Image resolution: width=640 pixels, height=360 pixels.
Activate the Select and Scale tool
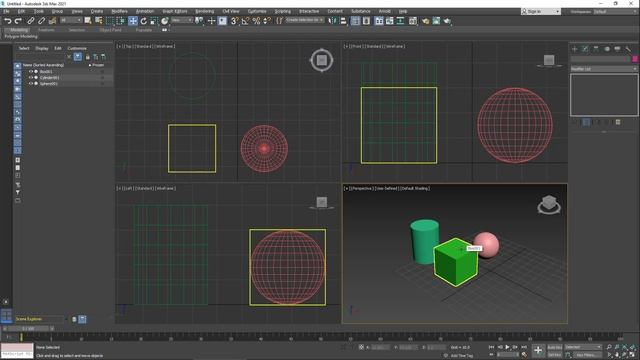pos(154,21)
